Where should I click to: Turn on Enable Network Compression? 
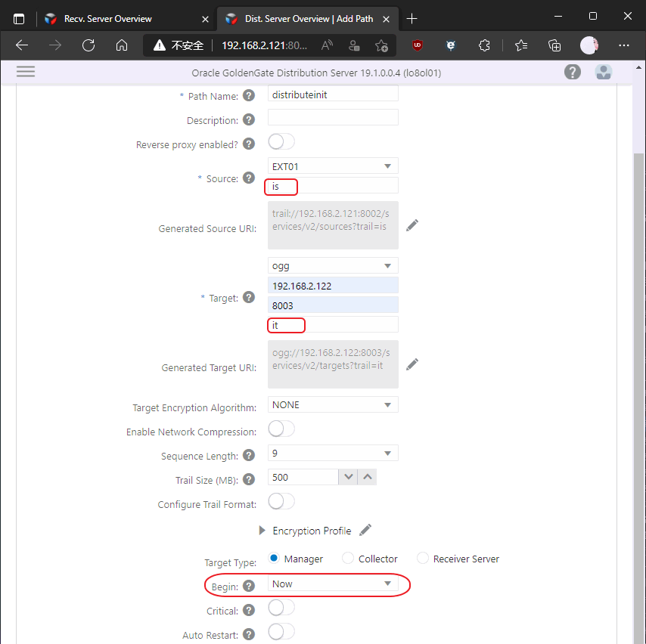coord(281,429)
